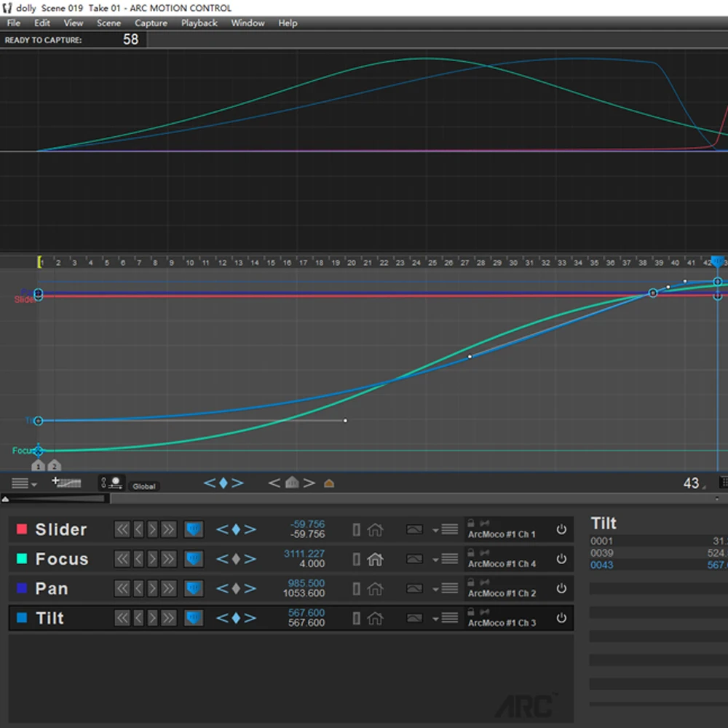Open the Playback menu
Screen dimensions: 728x728
199,23
